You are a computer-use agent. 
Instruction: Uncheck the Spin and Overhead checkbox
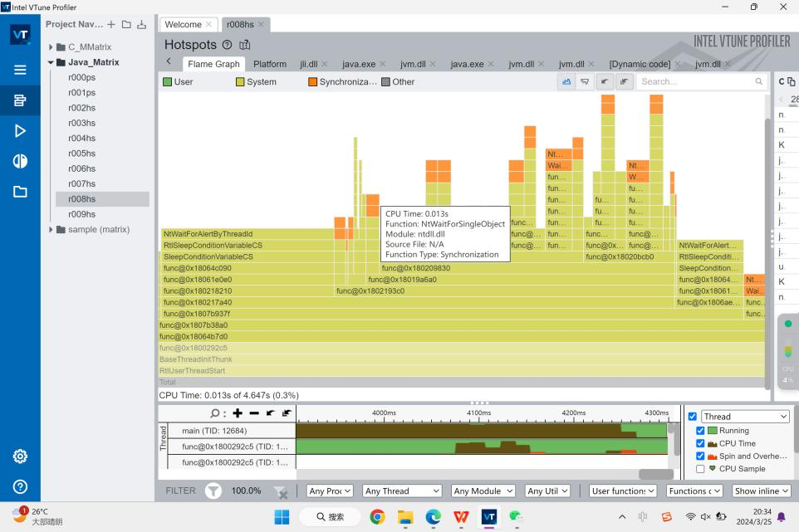pyautogui.click(x=701, y=456)
